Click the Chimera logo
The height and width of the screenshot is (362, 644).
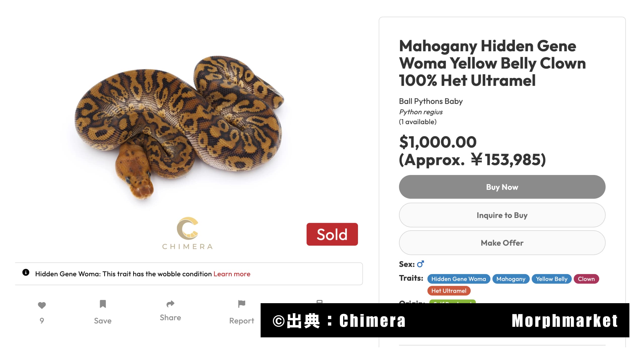pyautogui.click(x=187, y=233)
